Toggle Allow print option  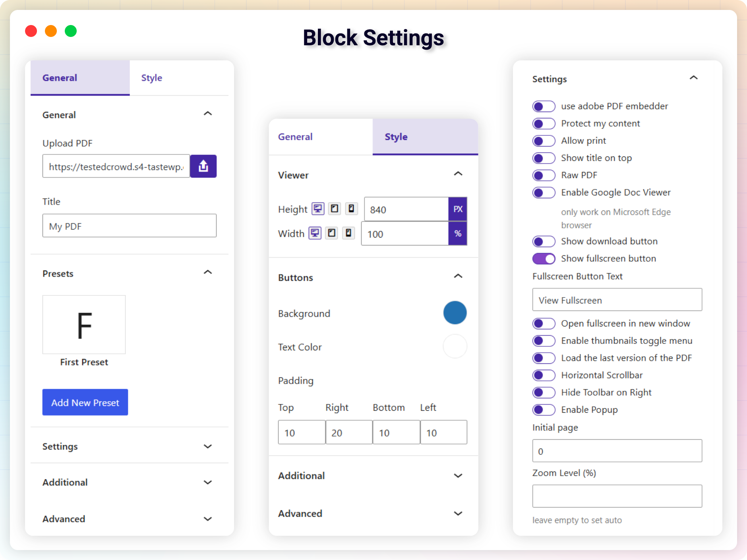click(544, 141)
